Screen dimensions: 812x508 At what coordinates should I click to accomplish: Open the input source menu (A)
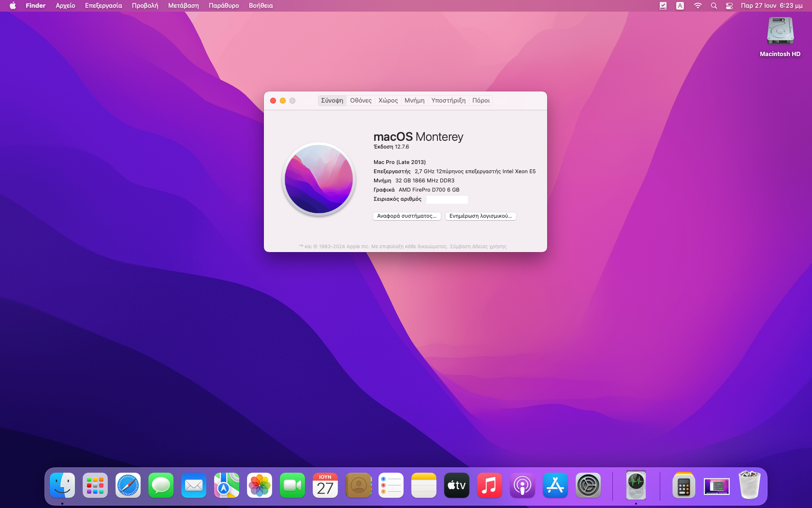[x=680, y=6]
